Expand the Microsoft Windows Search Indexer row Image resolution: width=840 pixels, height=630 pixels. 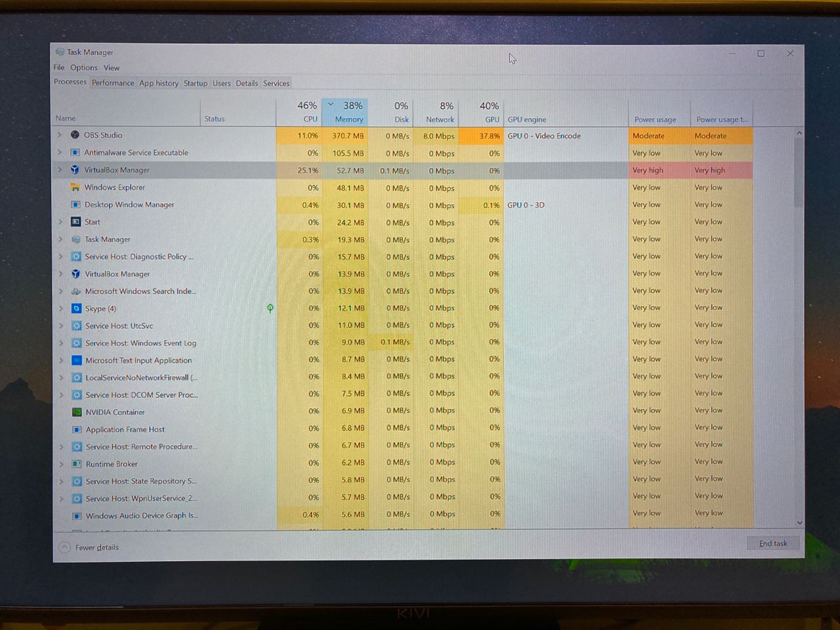(x=61, y=291)
